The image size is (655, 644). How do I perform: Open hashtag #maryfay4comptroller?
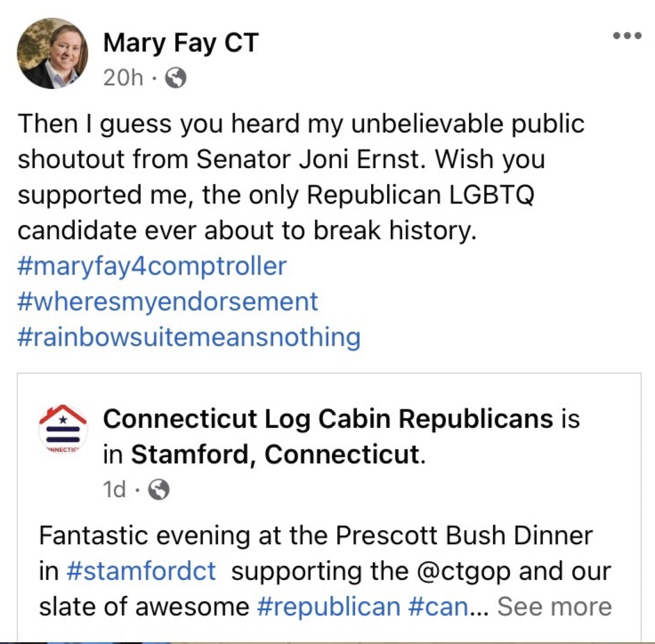[152, 266]
